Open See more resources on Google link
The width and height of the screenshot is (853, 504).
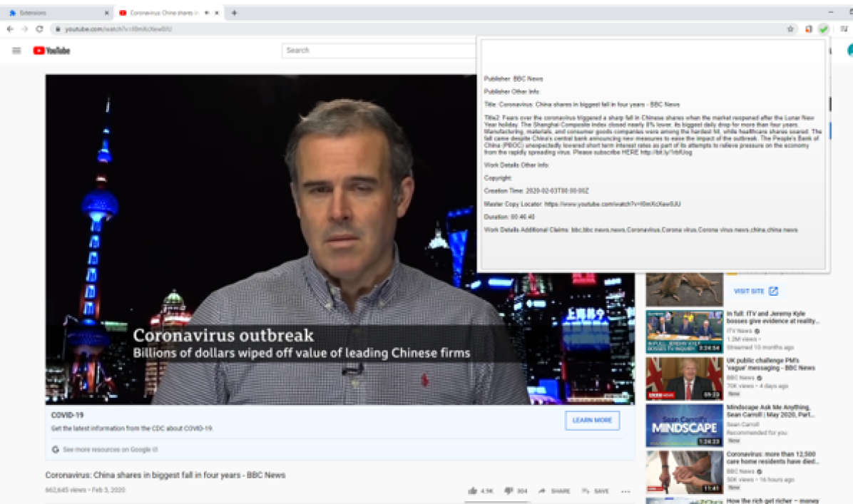coord(110,450)
